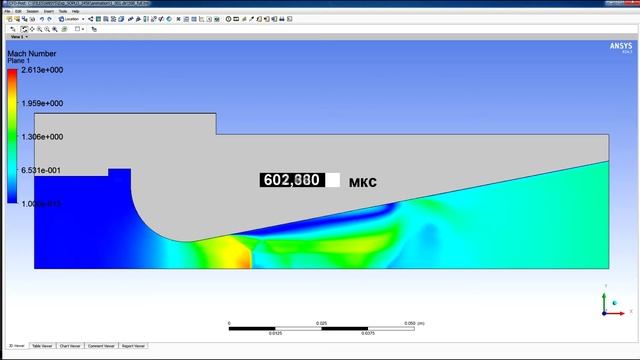640x360 pixels.
Task: Open the Insert menu
Action: [49, 11]
